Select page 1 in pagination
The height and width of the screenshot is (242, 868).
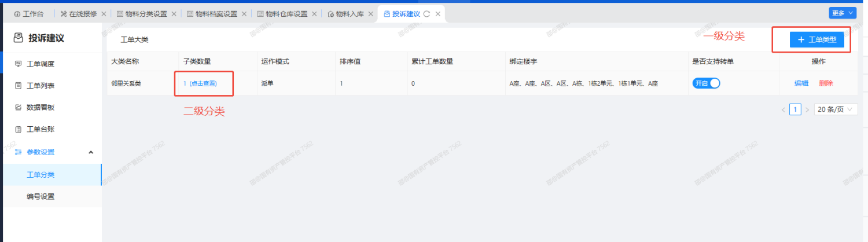(796, 109)
